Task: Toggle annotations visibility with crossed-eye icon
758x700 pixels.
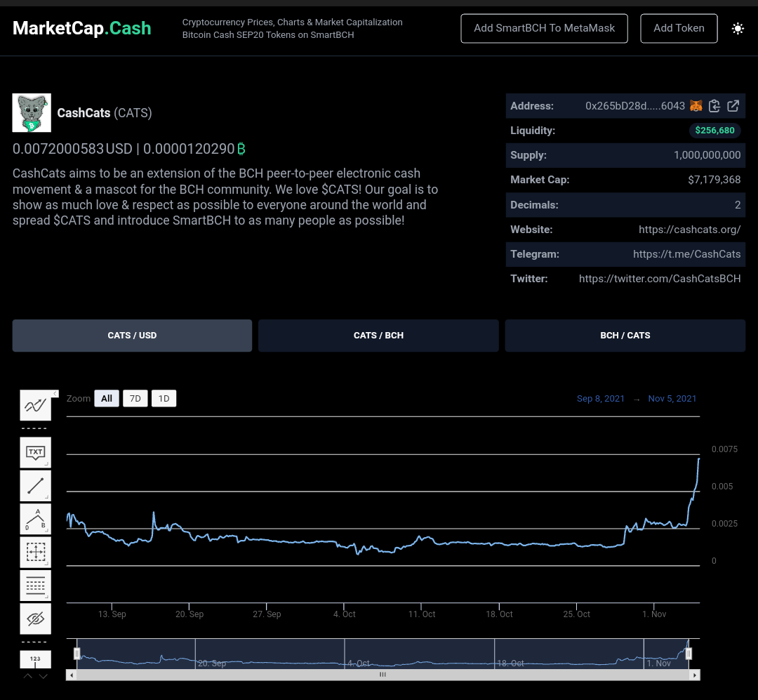Action: pyautogui.click(x=35, y=619)
